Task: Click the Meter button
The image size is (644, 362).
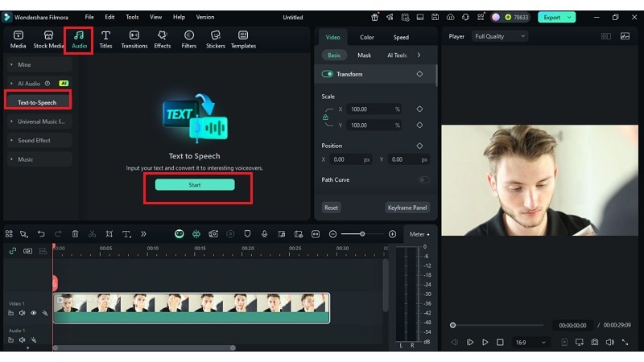Action: 419,234
